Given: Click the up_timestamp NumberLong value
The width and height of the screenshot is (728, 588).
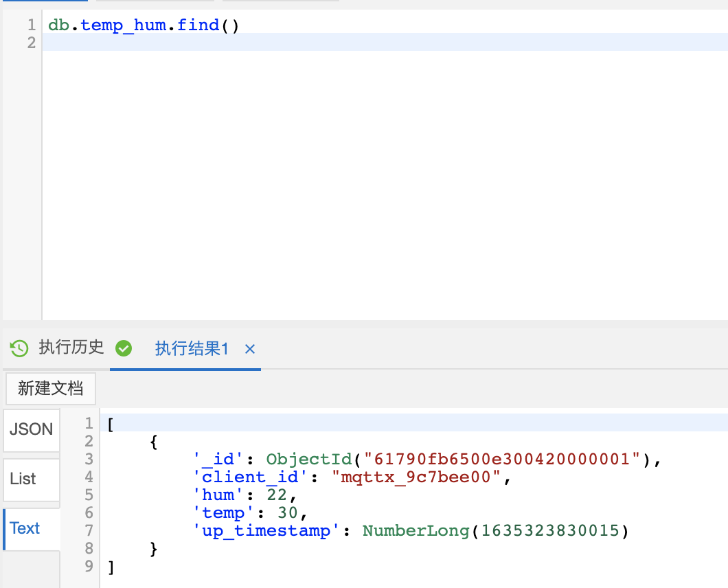Looking at the screenshot, I should click(495, 531).
